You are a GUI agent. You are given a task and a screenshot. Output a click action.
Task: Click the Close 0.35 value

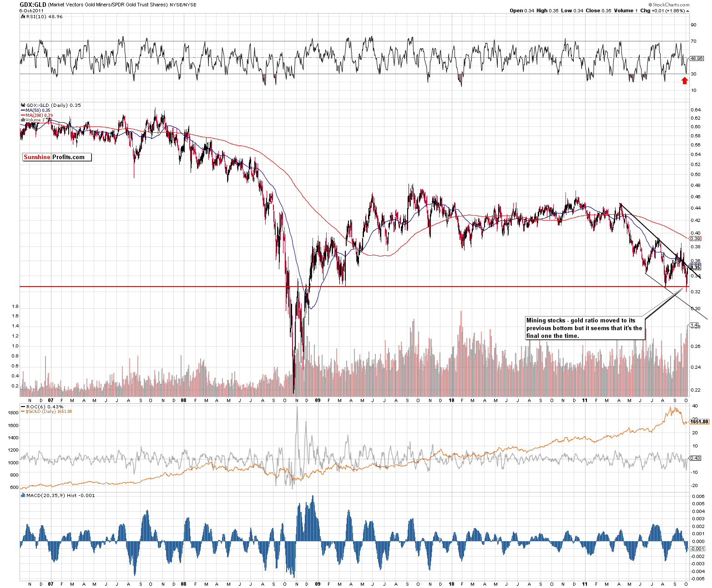click(598, 10)
